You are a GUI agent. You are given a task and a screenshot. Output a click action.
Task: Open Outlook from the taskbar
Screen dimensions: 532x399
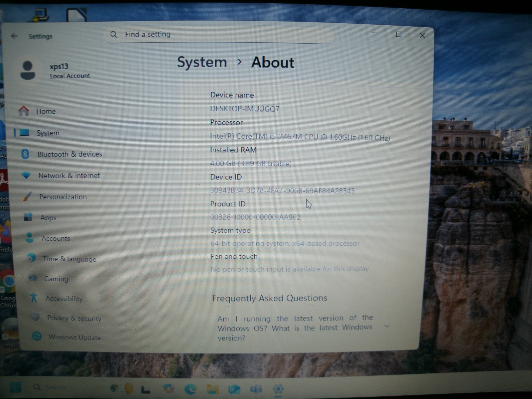[234, 389]
